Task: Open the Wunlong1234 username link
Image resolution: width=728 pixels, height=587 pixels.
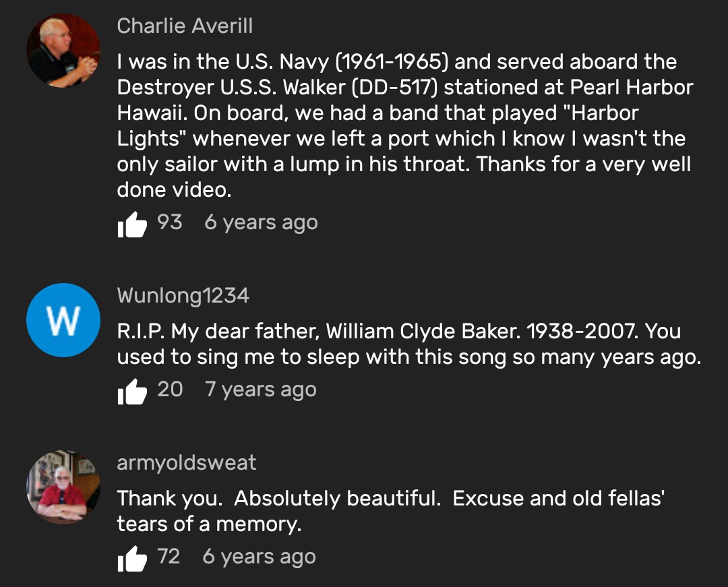Action: click(183, 295)
